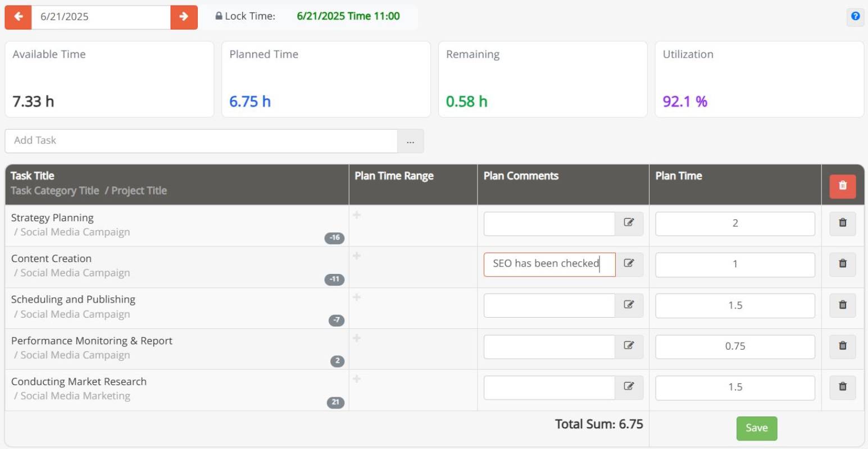The image size is (868, 449).
Task: Add time range for Performance Monitoring & Report
Action: tap(357, 338)
